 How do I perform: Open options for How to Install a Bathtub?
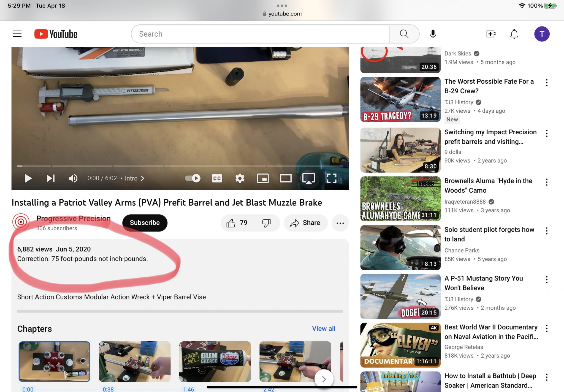coord(547,377)
